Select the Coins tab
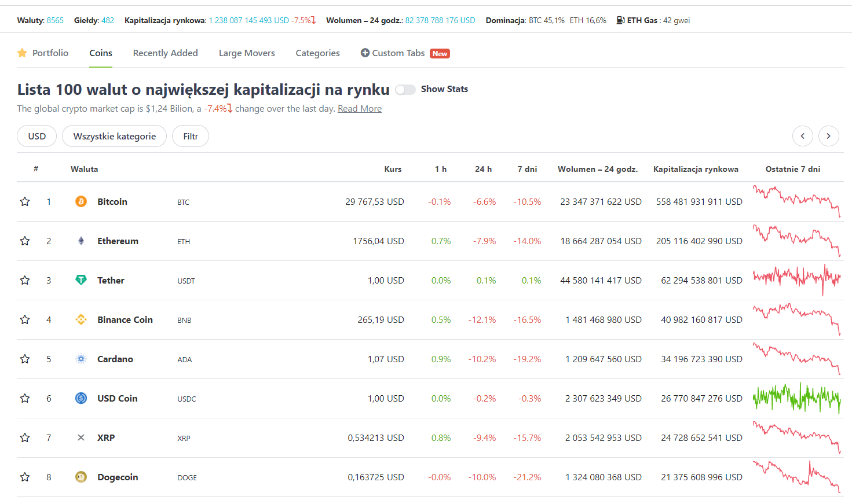 coord(101,53)
